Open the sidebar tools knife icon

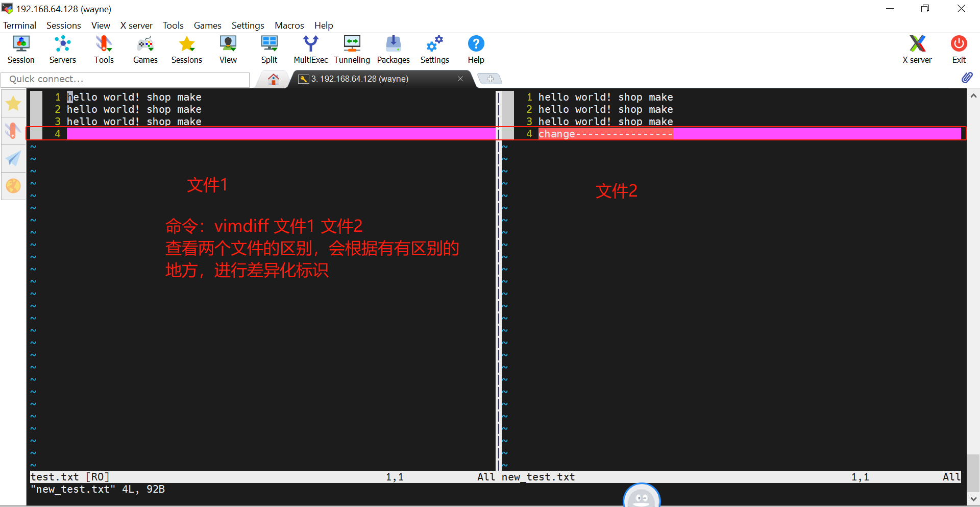pos(13,131)
